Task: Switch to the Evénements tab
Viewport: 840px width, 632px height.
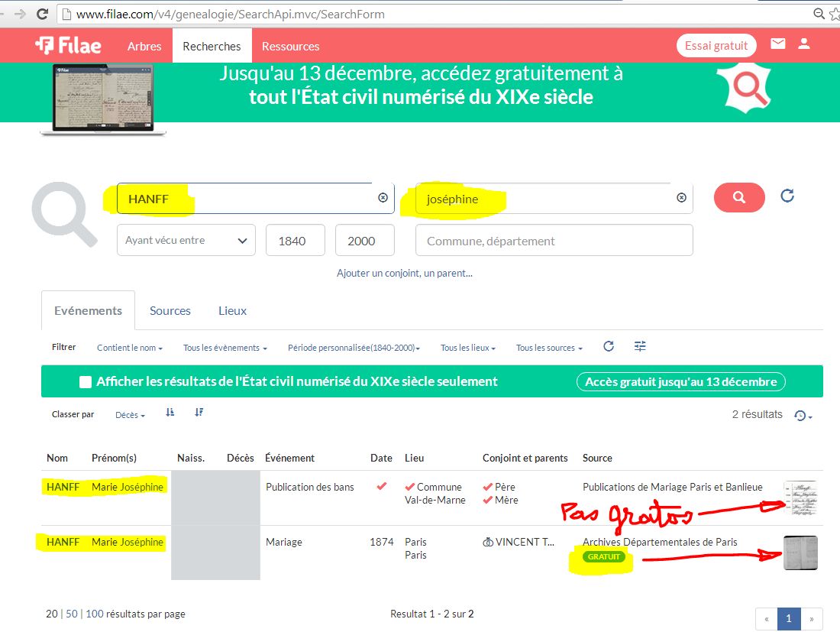Action: coord(88,310)
